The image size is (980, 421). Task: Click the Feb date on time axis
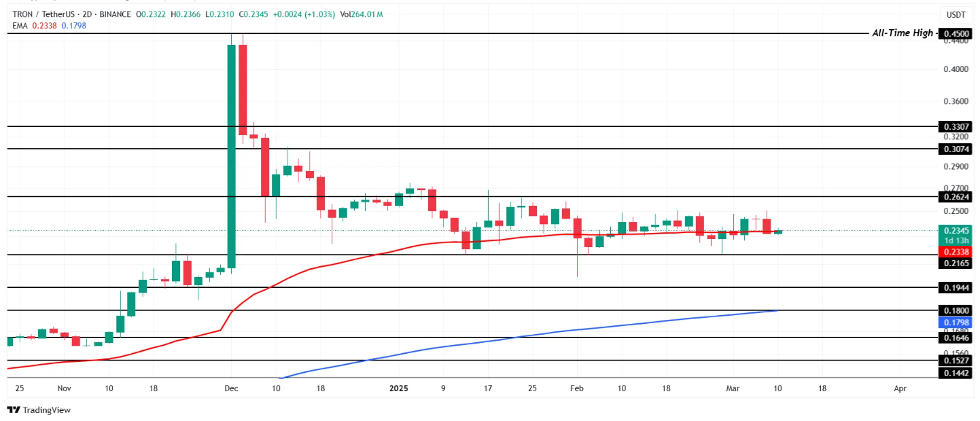(x=578, y=388)
